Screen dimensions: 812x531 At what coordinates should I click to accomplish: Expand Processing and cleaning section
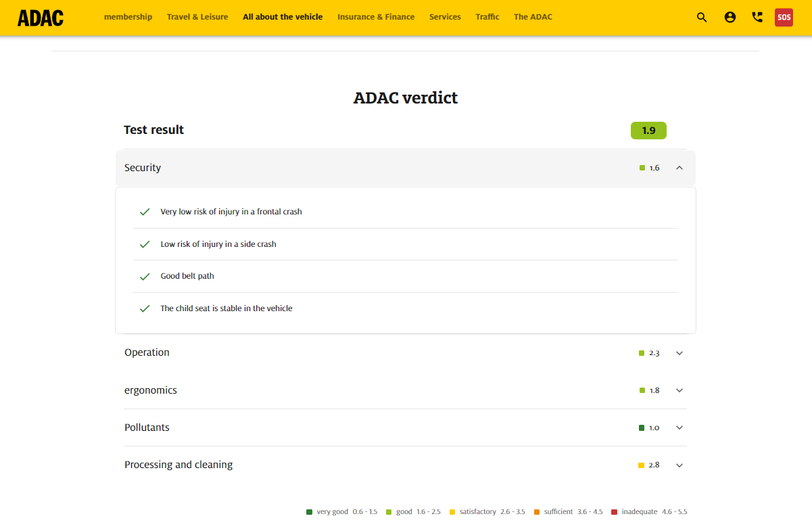pos(679,465)
